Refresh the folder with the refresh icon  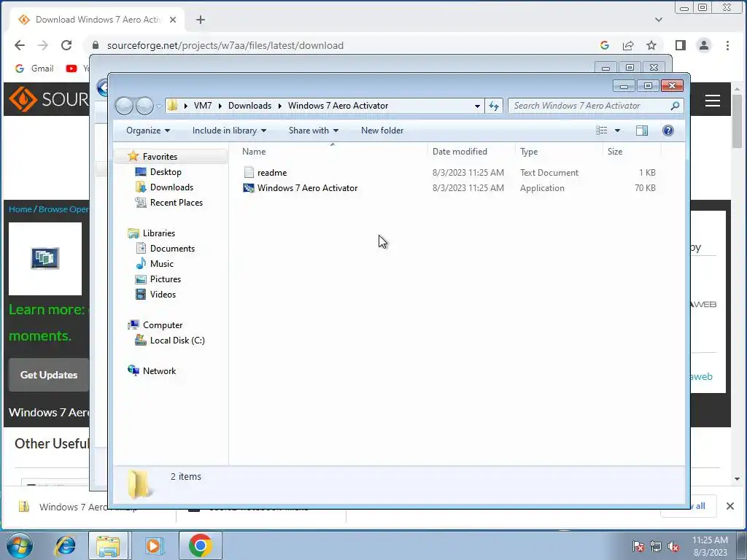[x=494, y=106]
